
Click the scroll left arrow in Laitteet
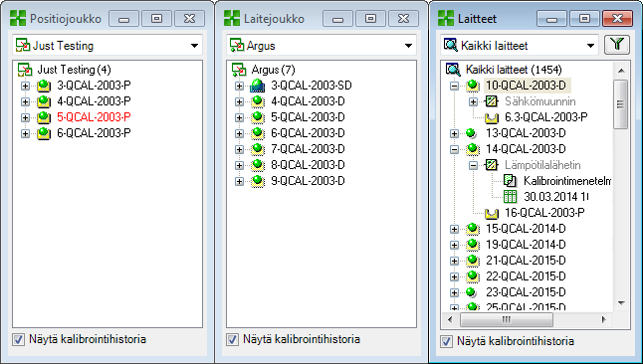450,319
